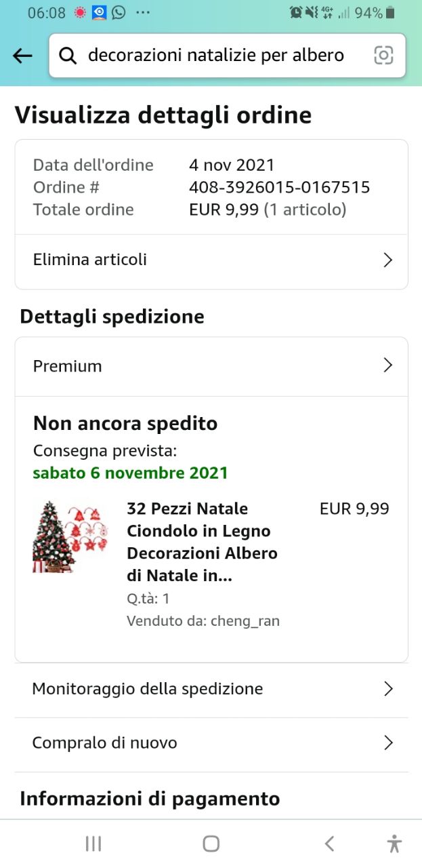Tap the Elimina articoli row
Screen dimensions: 422x868
click(x=90, y=260)
